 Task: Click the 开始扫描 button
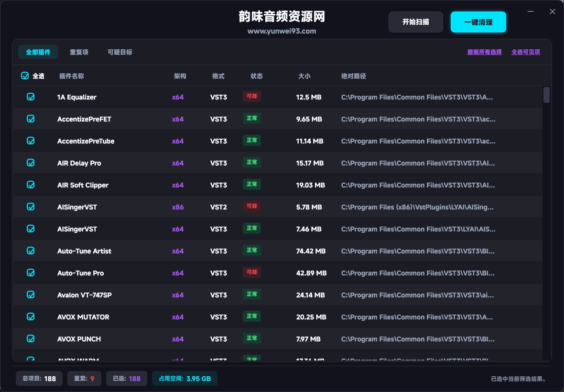click(416, 22)
